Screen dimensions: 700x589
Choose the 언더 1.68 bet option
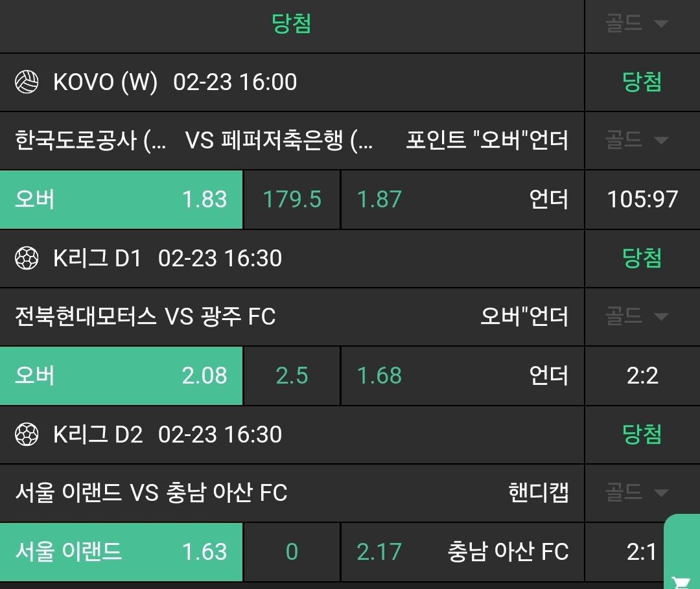pos(462,376)
